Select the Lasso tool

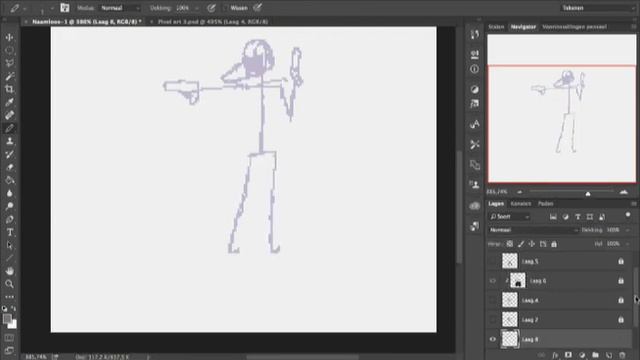click(x=9, y=63)
